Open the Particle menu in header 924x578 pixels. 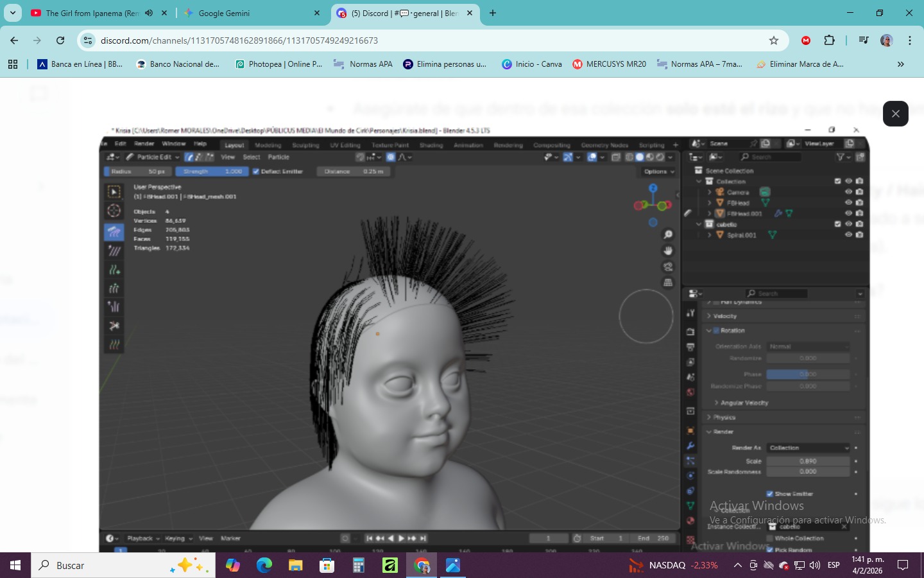click(x=278, y=157)
